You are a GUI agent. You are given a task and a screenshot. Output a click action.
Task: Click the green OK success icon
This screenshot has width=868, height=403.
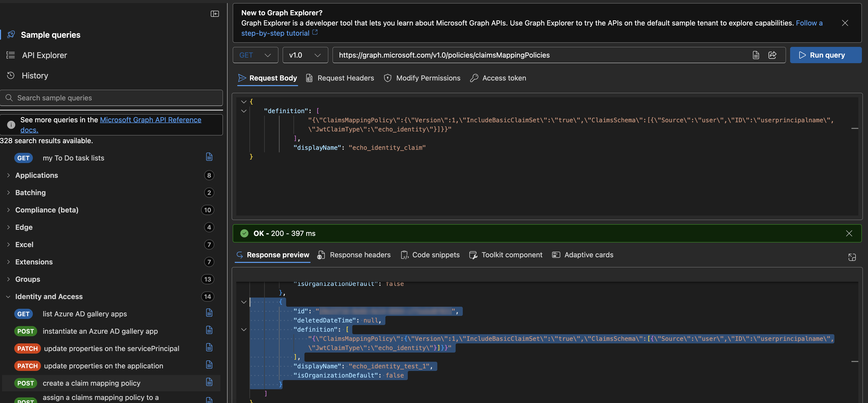pos(244,233)
